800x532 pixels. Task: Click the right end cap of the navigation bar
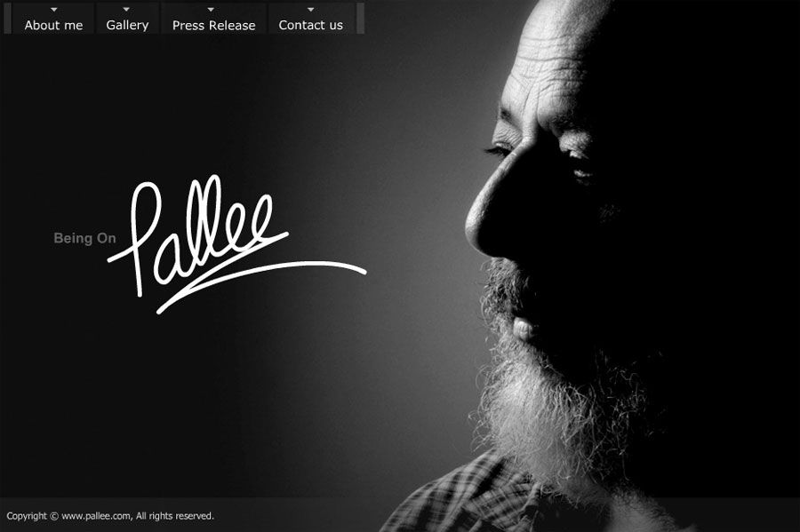coord(360,19)
